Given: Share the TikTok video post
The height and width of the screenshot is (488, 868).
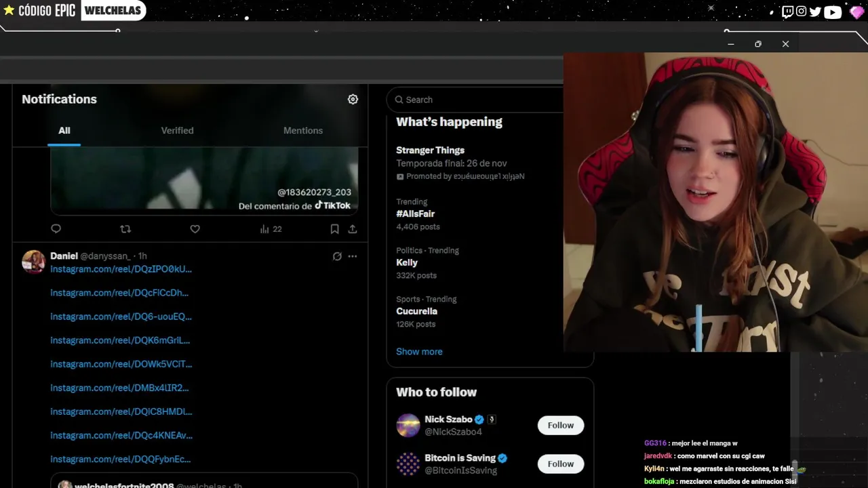Looking at the screenshot, I should pyautogui.click(x=353, y=229).
